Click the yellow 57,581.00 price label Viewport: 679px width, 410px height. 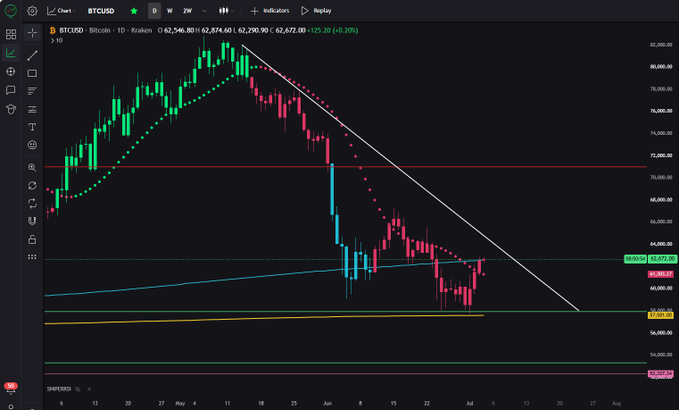[x=661, y=315]
